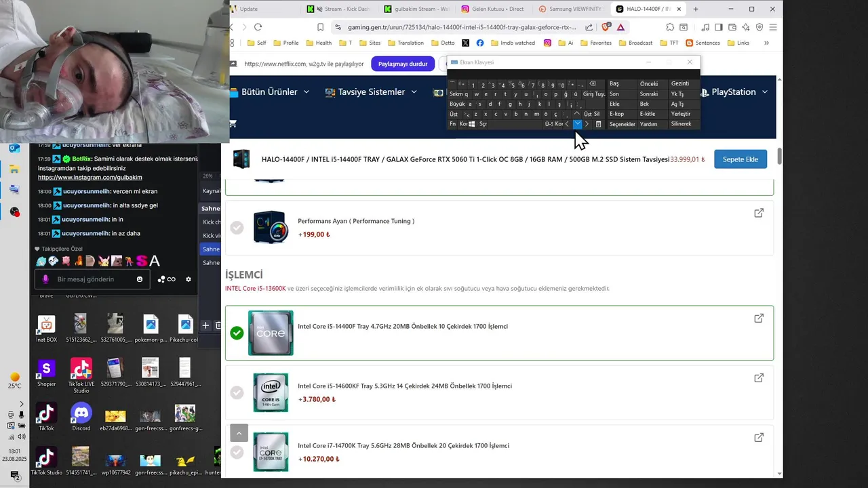Expand Bütün Ürünler dropdown menu
The image size is (868, 488).
pyautogui.click(x=275, y=92)
